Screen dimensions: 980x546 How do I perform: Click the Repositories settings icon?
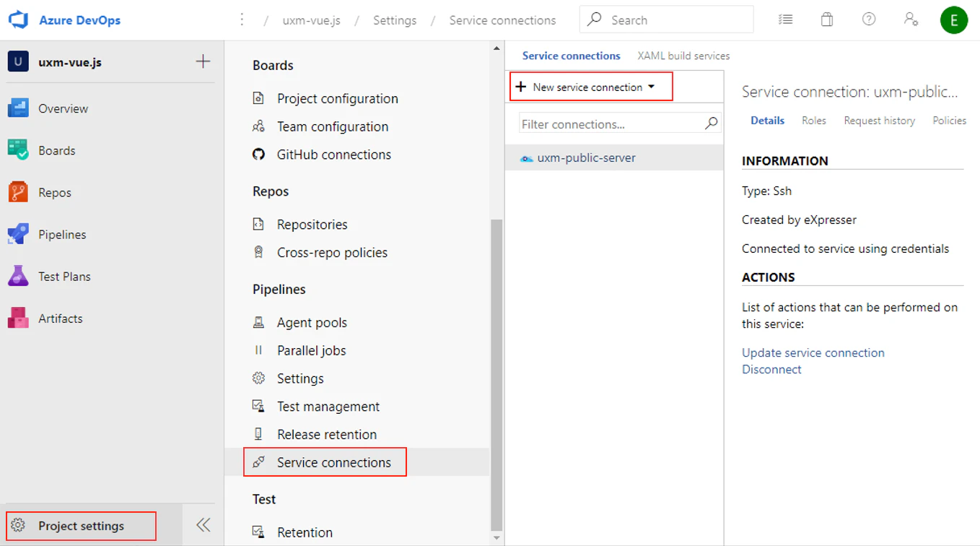258,224
